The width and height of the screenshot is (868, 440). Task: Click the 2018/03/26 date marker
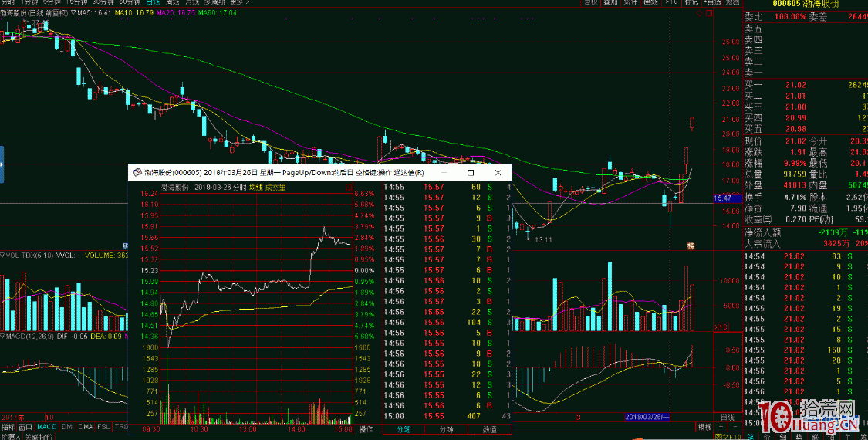tap(647, 417)
